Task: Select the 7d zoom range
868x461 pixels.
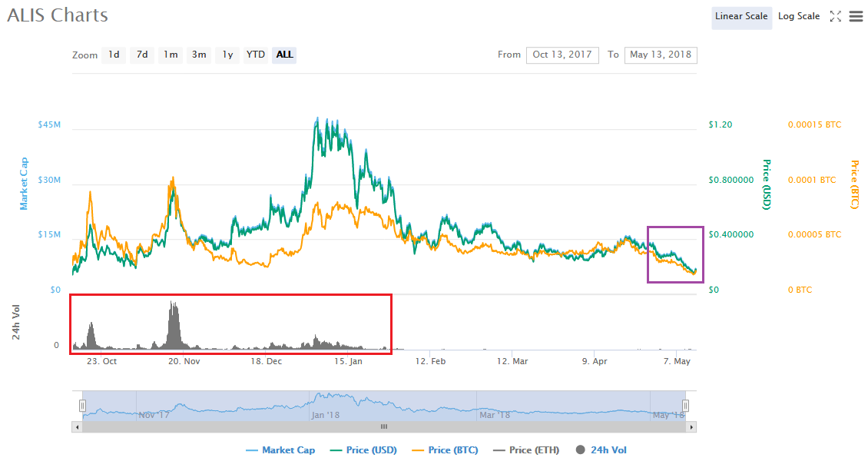Action: 142,55
